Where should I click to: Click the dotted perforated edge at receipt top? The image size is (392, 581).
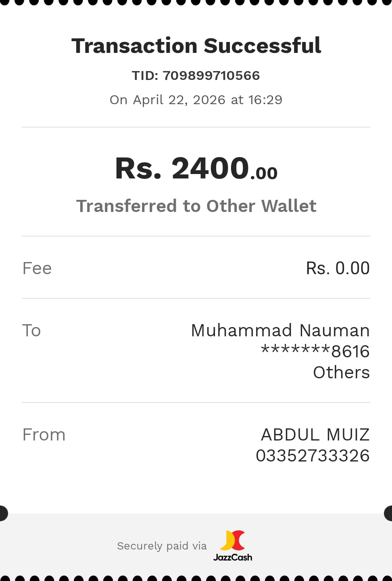click(x=196, y=2)
